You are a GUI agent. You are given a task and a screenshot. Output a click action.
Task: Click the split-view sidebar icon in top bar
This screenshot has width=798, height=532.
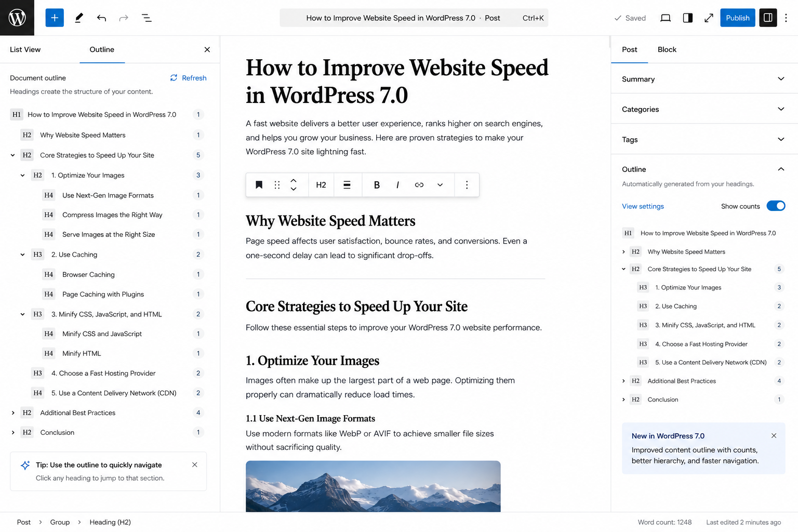pos(687,18)
